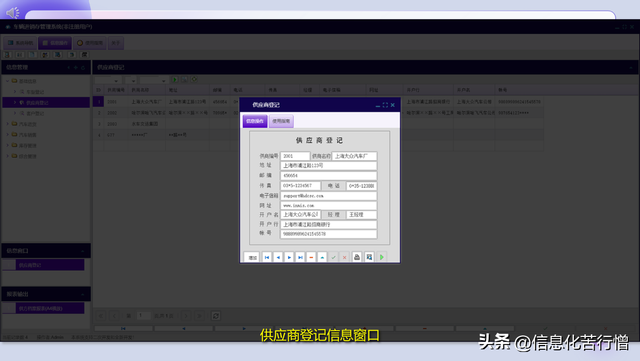The height and width of the screenshot is (361, 640).
Task: Click the up-arrow edit icon in dialog toolbar
Action: click(x=322, y=257)
